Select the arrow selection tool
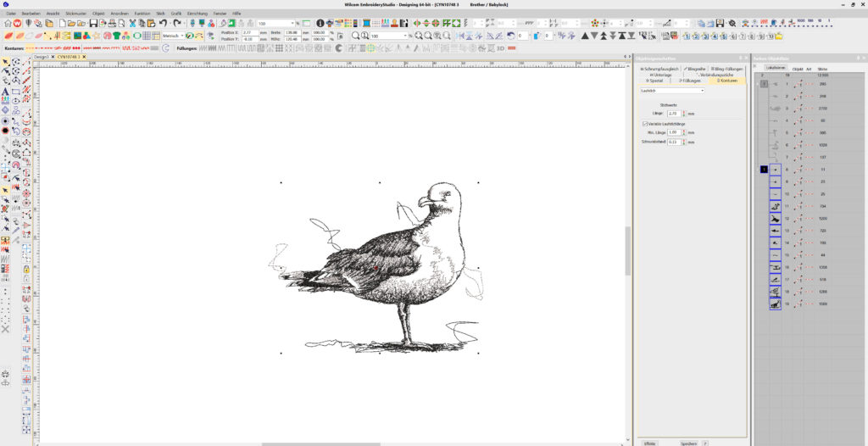Screen dimensions: 868x446 coord(6,63)
